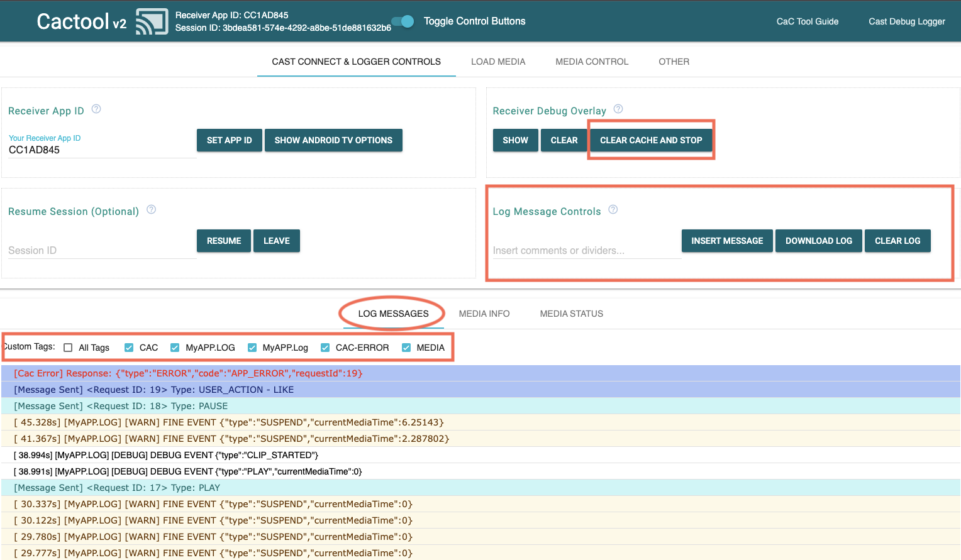Switch to the Load Media tab

498,62
